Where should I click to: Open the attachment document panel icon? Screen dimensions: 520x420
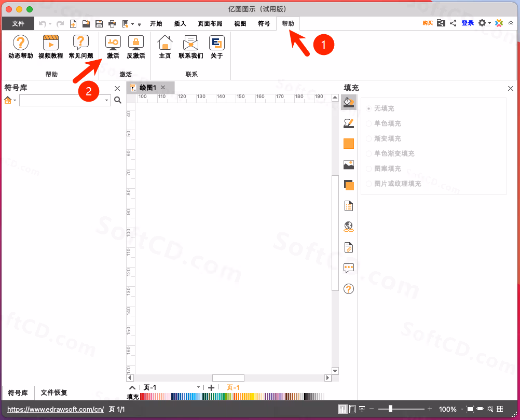point(349,247)
